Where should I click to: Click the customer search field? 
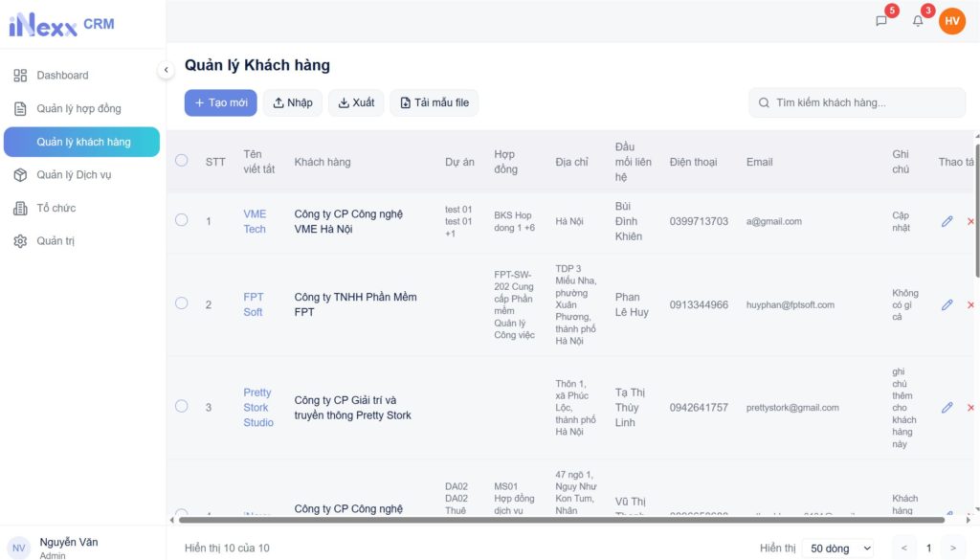(856, 102)
